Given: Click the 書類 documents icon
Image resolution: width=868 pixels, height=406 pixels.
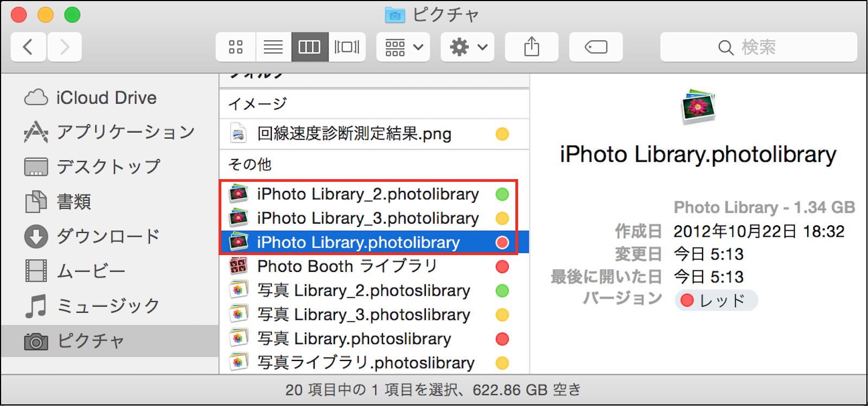Looking at the screenshot, I should coord(36,201).
